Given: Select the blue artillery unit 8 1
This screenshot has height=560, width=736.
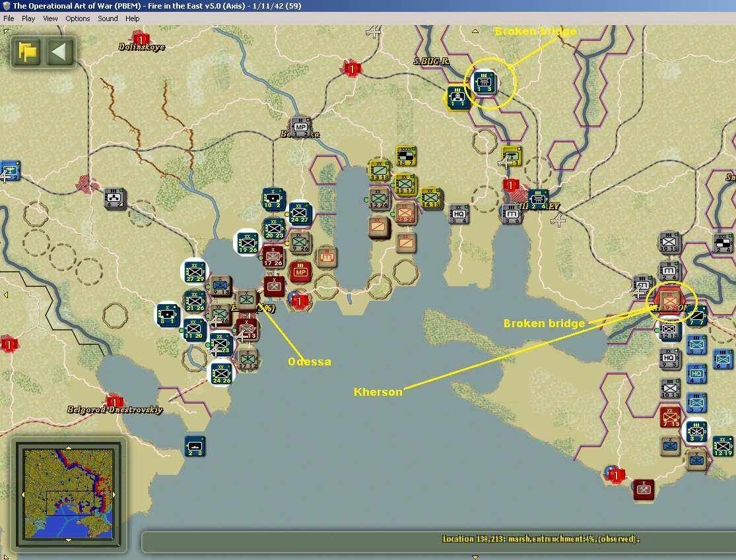Looking at the screenshot, I should pos(168,315).
